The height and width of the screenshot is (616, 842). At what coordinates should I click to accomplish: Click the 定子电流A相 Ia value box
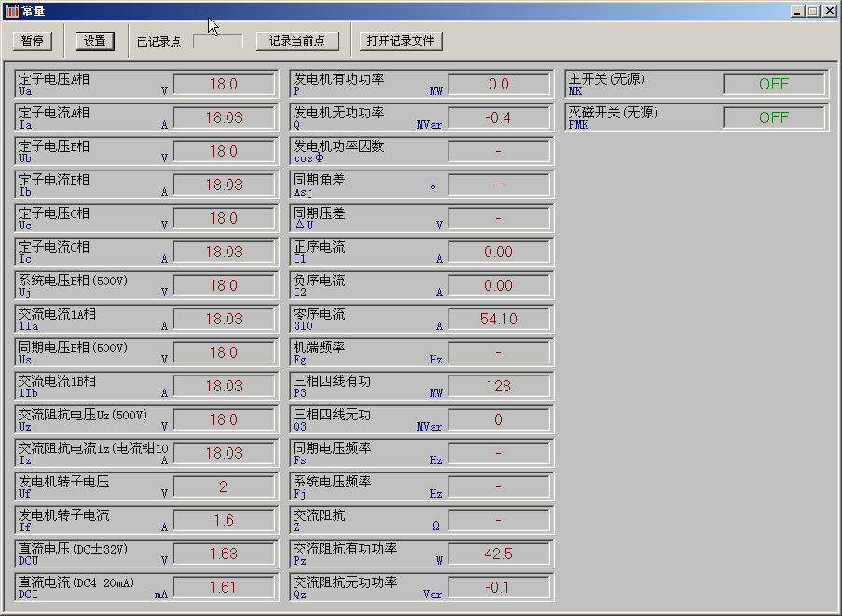click(x=223, y=117)
